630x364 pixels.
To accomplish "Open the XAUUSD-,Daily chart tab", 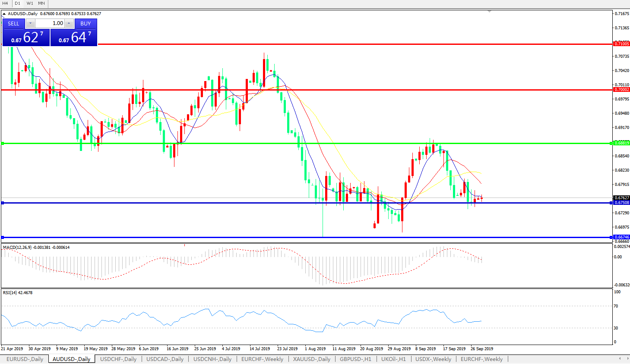I will [311, 359].
